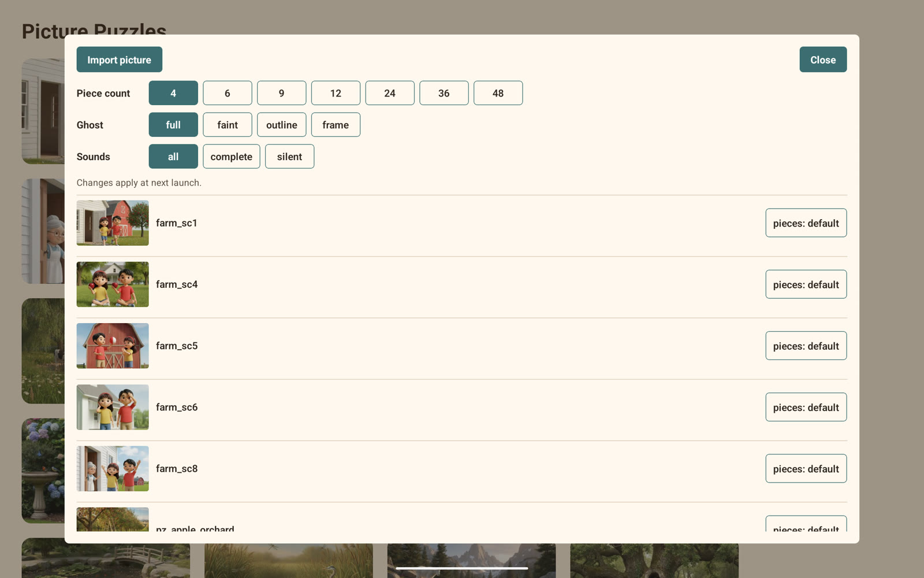The image size is (924, 578).
Task: Click the farm_sc8 thumbnail
Action: click(113, 469)
